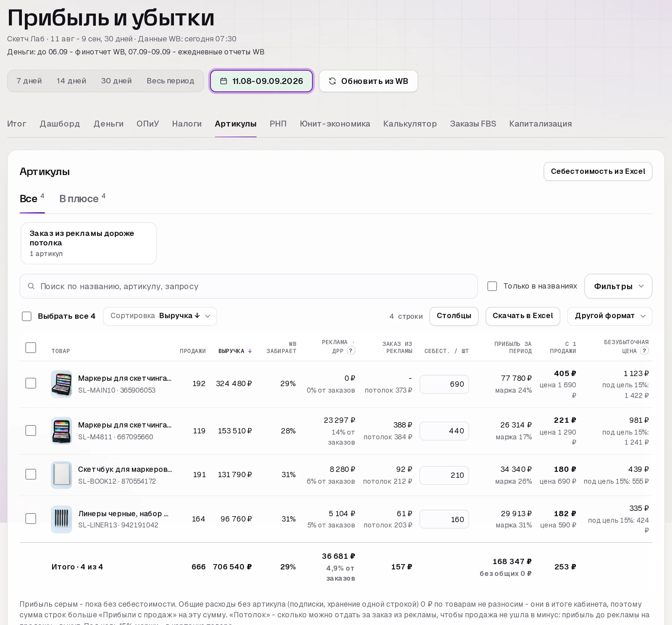Select the SL-M4811 row checkbox
This screenshot has height=625, width=672.
(31, 430)
